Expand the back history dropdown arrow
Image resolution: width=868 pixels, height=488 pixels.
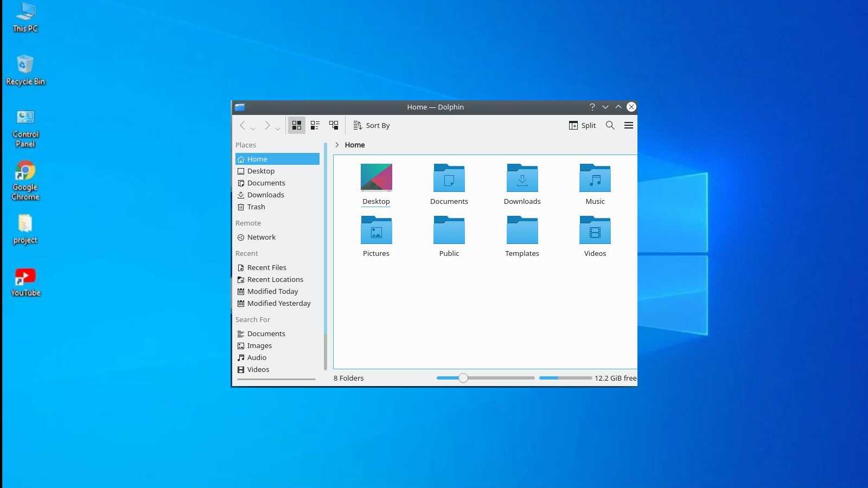253,129
